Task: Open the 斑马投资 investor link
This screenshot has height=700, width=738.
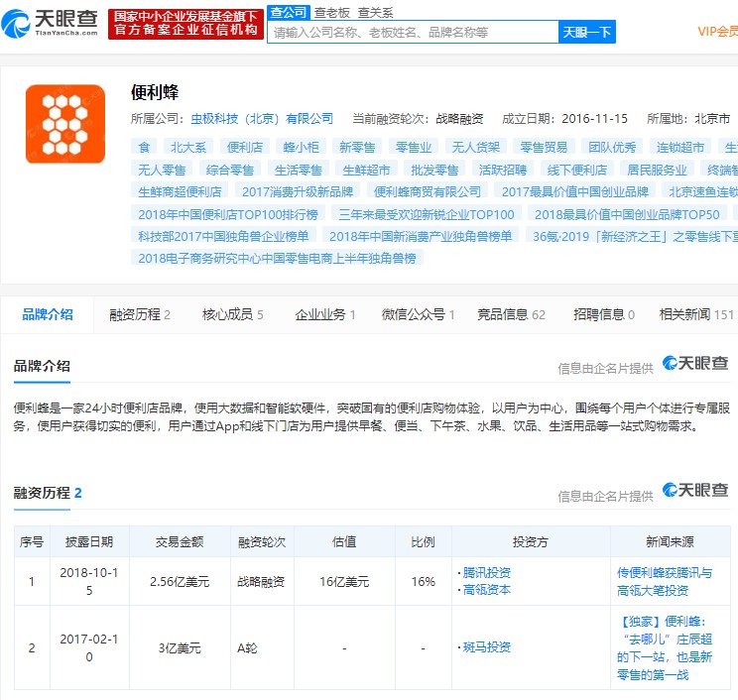Action: pos(487,647)
